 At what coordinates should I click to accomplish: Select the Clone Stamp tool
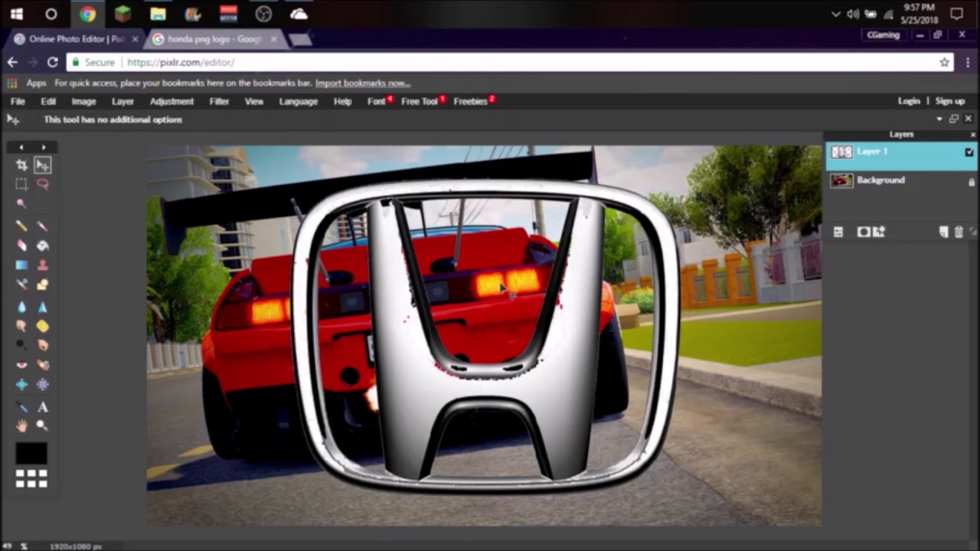click(42, 265)
